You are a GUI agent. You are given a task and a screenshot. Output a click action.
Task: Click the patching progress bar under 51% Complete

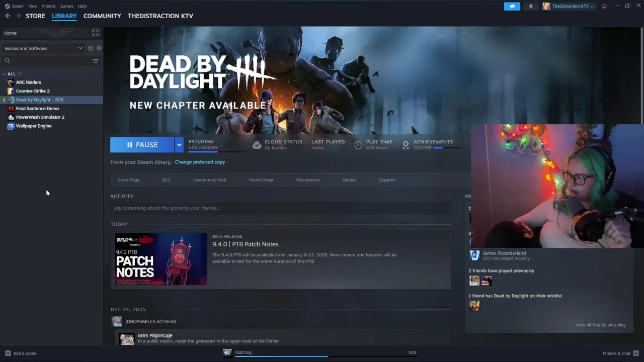click(217, 151)
